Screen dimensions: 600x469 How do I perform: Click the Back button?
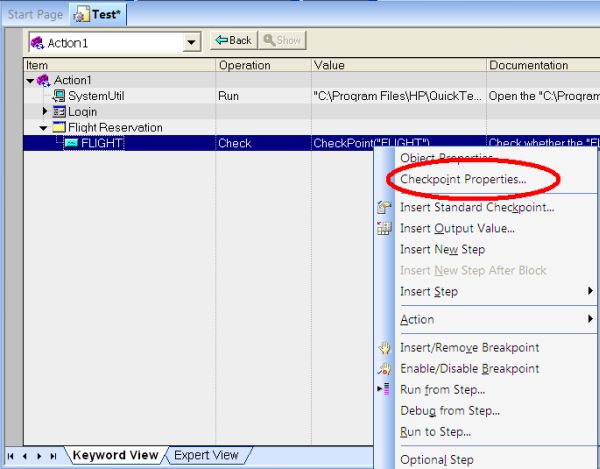pyautogui.click(x=233, y=40)
